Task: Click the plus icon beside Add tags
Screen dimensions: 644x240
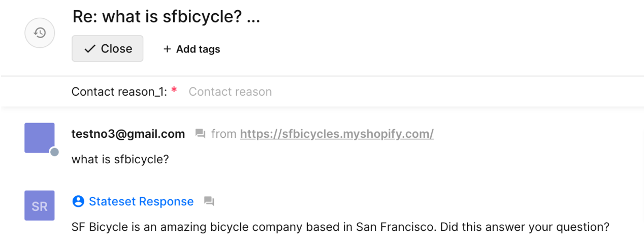Action: pyautogui.click(x=167, y=49)
